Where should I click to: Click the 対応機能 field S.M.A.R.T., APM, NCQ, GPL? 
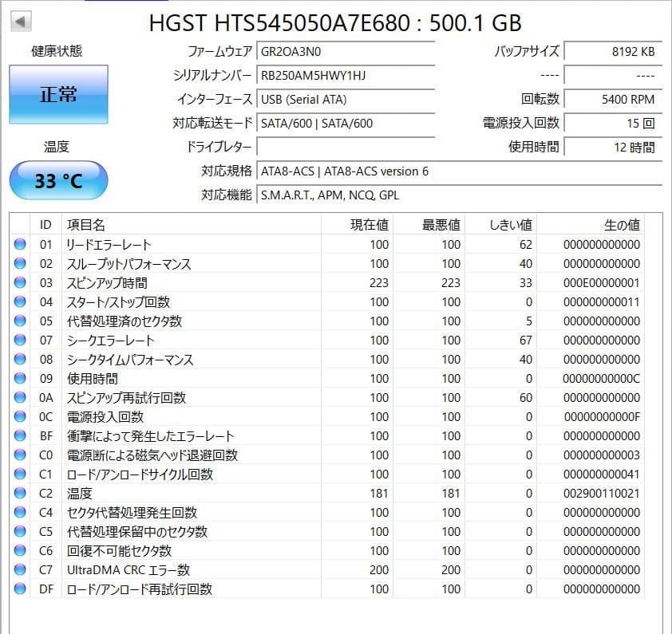(x=460, y=195)
